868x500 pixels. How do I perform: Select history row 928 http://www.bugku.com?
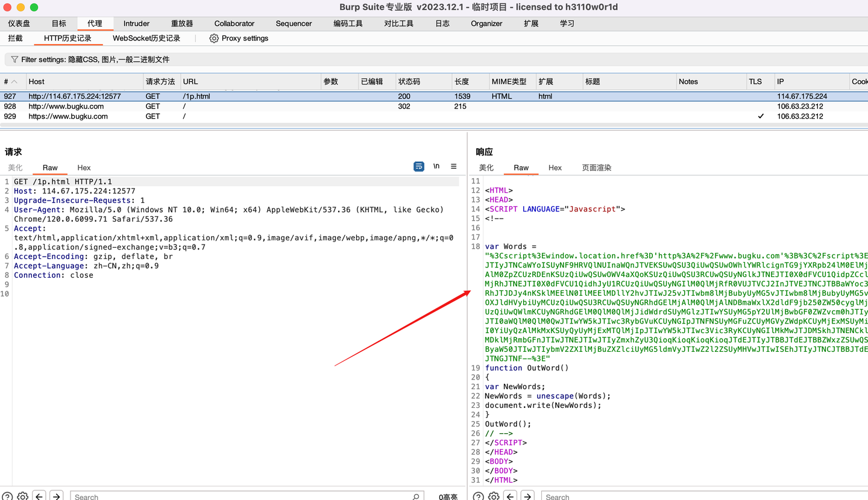pyautogui.click(x=434, y=106)
